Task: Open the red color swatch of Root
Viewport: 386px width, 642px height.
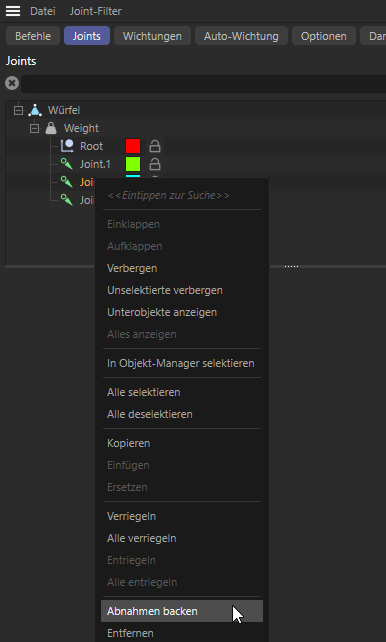Action: point(133,146)
